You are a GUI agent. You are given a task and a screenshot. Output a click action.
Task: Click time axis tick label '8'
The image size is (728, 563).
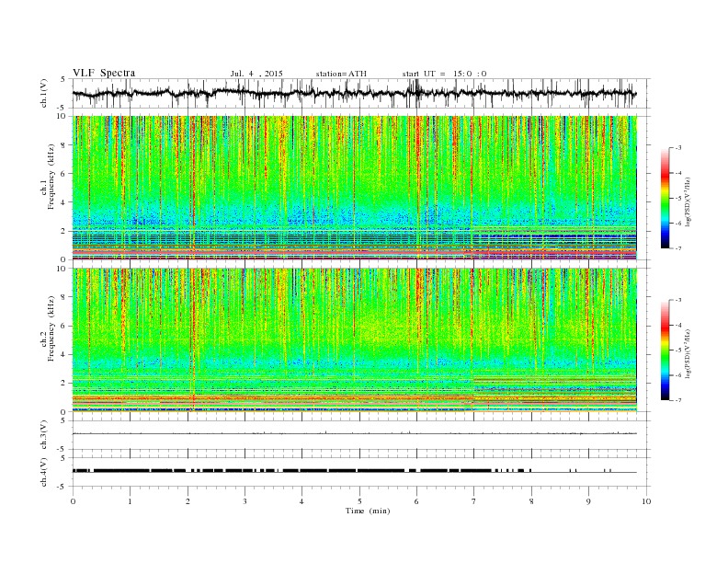coord(531,501)
